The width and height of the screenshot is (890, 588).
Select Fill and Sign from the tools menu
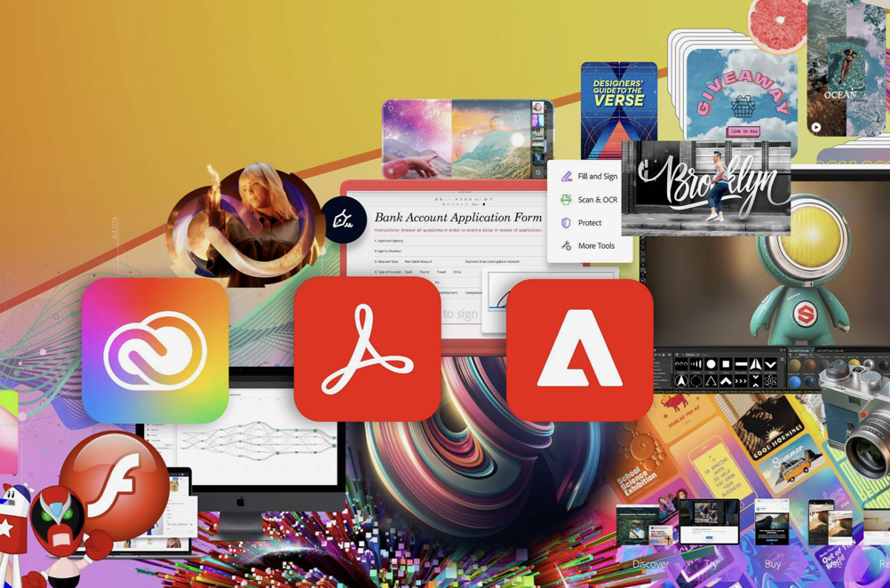point(598,177)
